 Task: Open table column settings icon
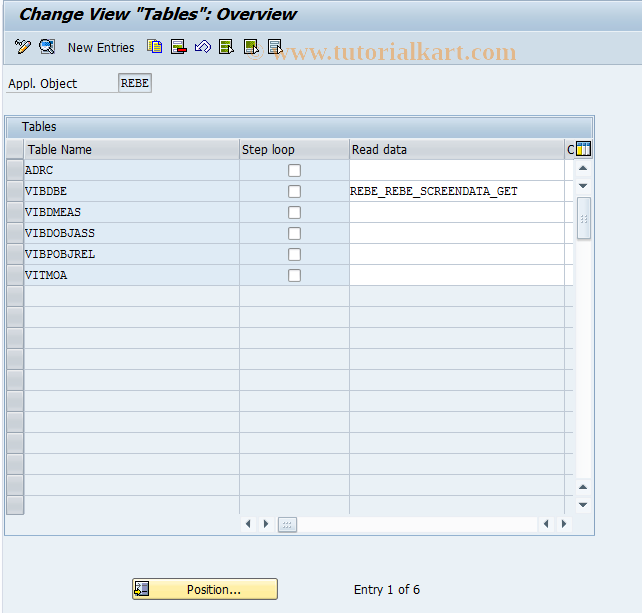tap(583, 149)
